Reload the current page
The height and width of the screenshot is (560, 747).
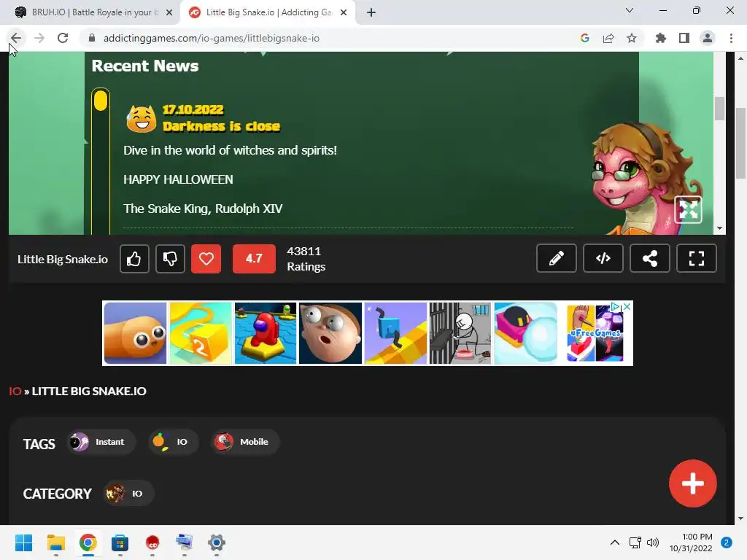click(x=63, y=38)
